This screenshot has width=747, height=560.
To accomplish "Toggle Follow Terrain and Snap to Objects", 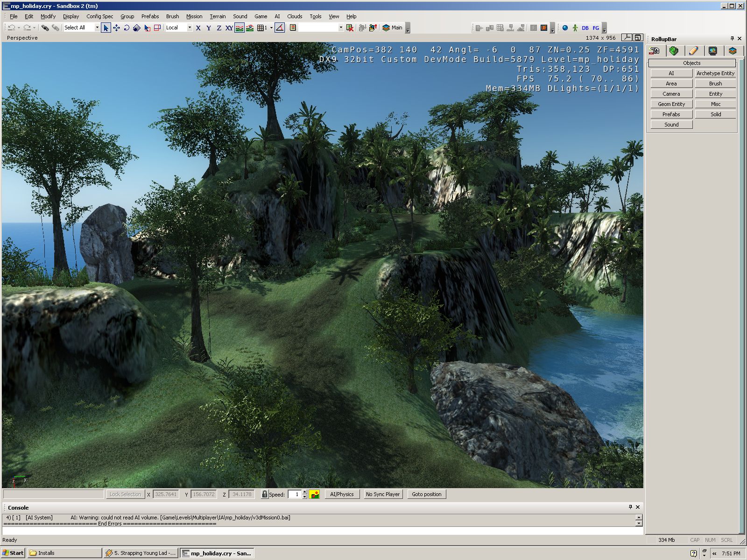I will (250, 28).
